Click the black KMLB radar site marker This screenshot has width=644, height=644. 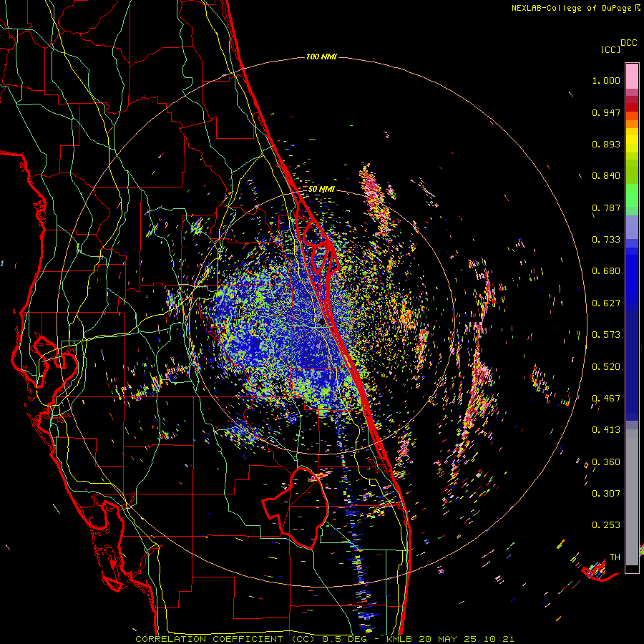coord(322,323)
